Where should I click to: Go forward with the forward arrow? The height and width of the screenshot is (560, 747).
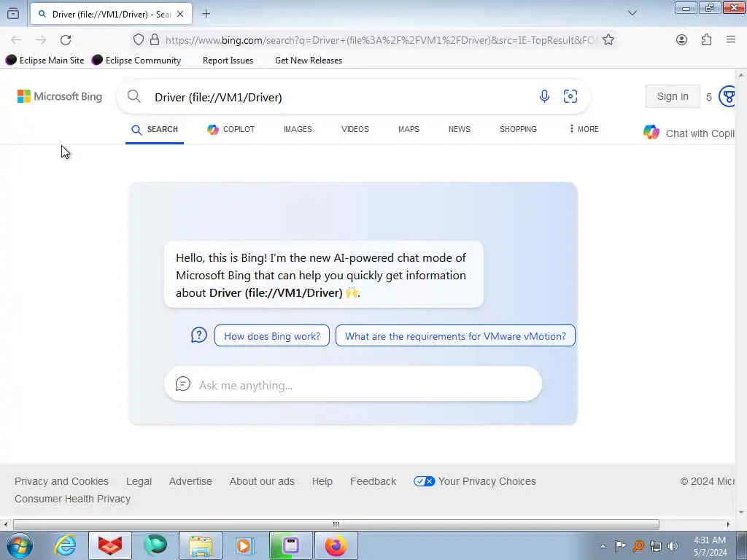[x=41, y=40]
